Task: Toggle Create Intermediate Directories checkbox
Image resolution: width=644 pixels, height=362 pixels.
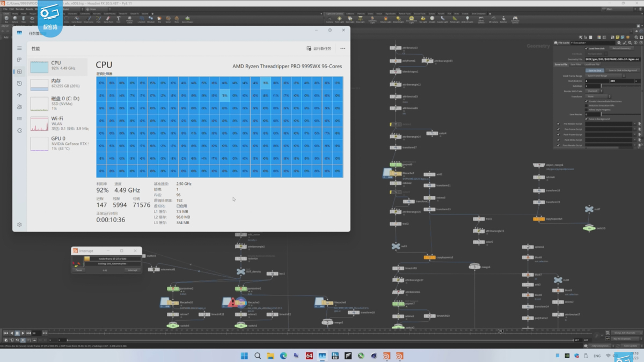Action: point(586,101)
